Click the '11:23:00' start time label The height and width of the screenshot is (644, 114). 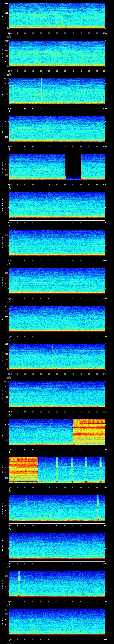pyautogui.click(x=9, y=374)
